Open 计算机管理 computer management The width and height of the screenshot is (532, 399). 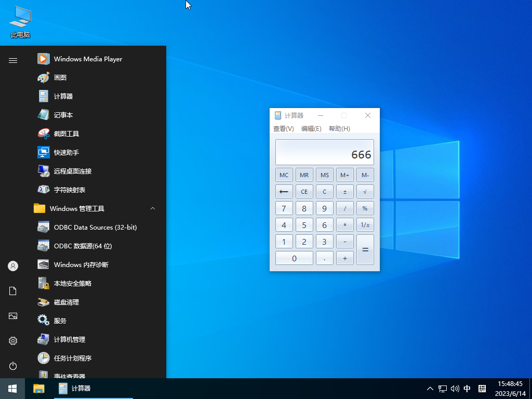[x=95, y=339]
